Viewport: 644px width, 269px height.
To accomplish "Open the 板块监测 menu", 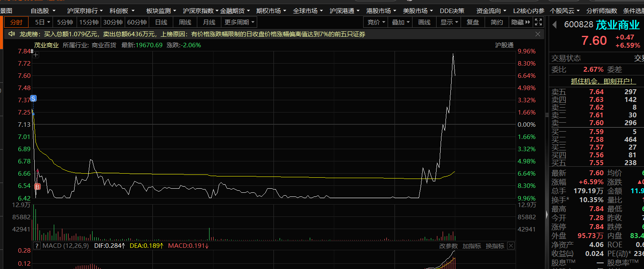I will (x=161, y=11).
